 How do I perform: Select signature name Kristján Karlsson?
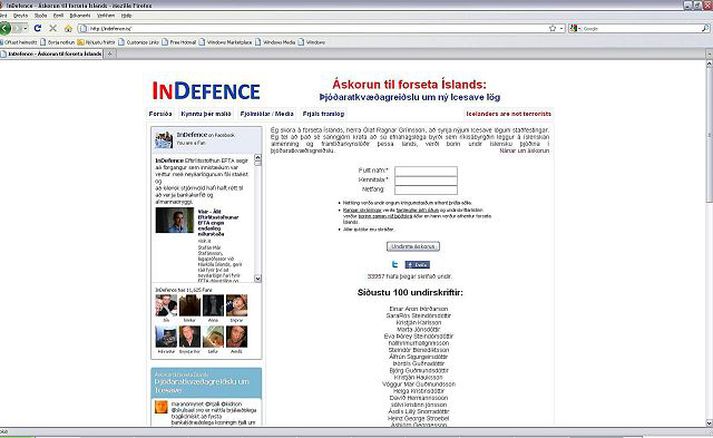(418, 322)
